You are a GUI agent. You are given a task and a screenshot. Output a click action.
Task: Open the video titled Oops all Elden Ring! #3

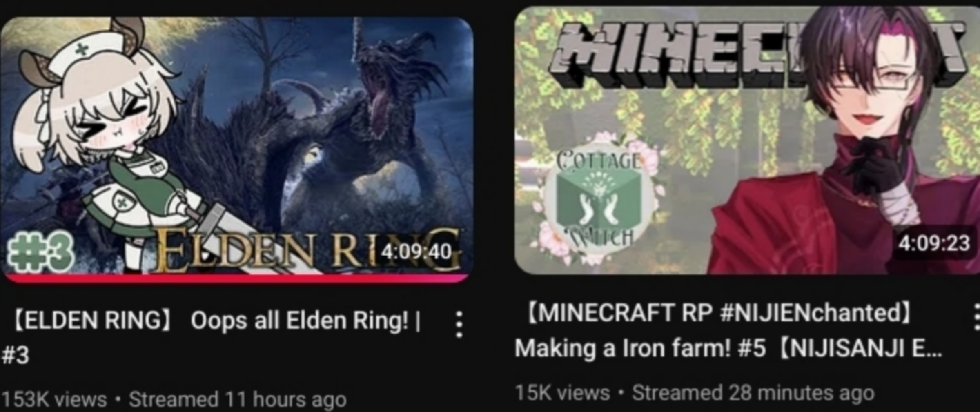tap(212, 337)
